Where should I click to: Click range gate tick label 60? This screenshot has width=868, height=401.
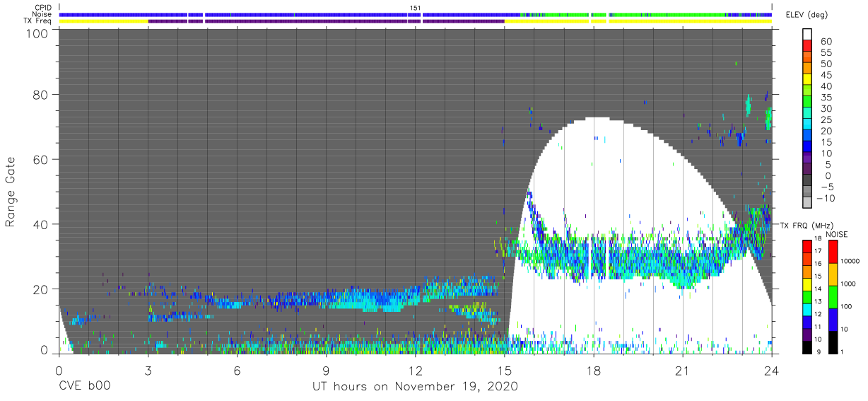pos(40,160)
